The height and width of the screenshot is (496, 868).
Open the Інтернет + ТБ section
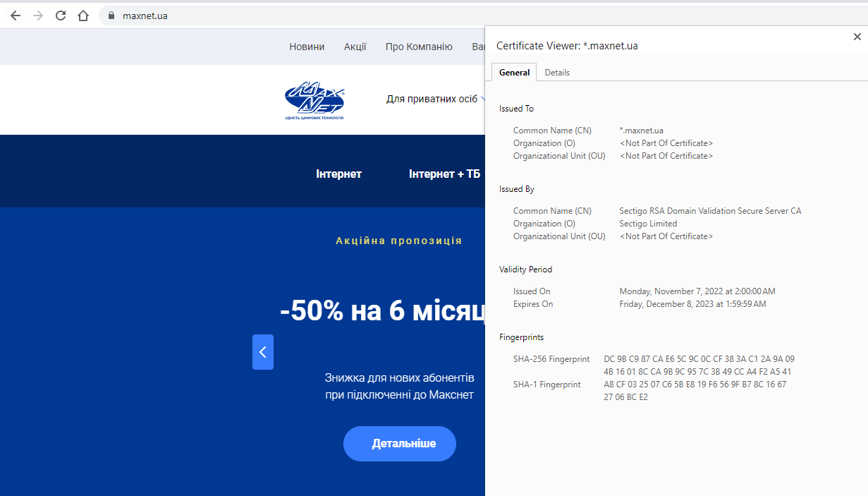click(444, 174)
